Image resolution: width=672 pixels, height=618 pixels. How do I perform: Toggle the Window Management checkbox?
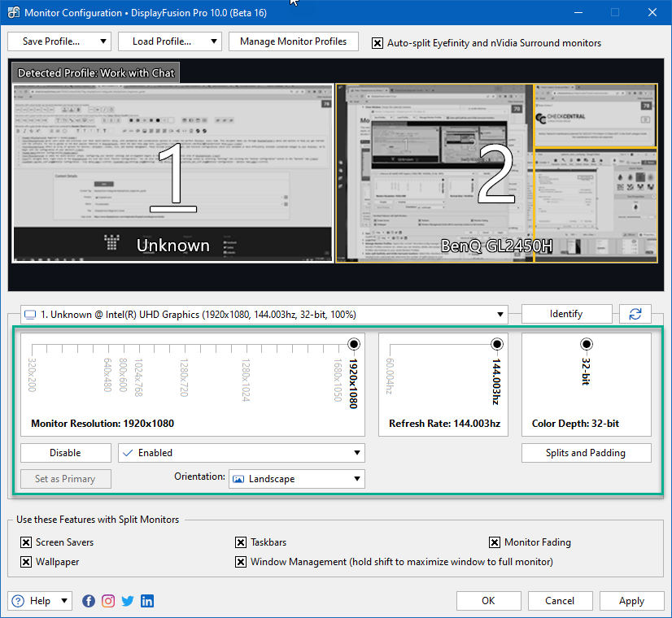tap(241, 562)
